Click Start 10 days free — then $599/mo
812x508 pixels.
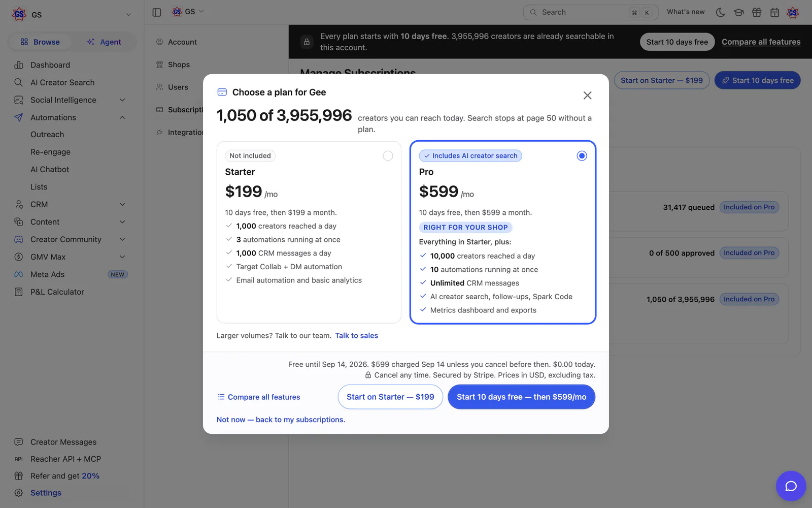tap(521, 397)
